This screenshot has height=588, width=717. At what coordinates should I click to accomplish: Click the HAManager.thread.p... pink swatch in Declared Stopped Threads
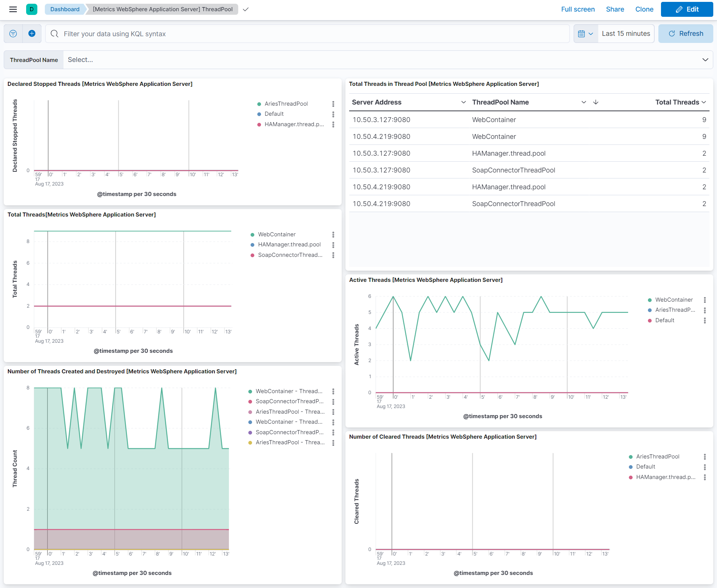[259, 125]
